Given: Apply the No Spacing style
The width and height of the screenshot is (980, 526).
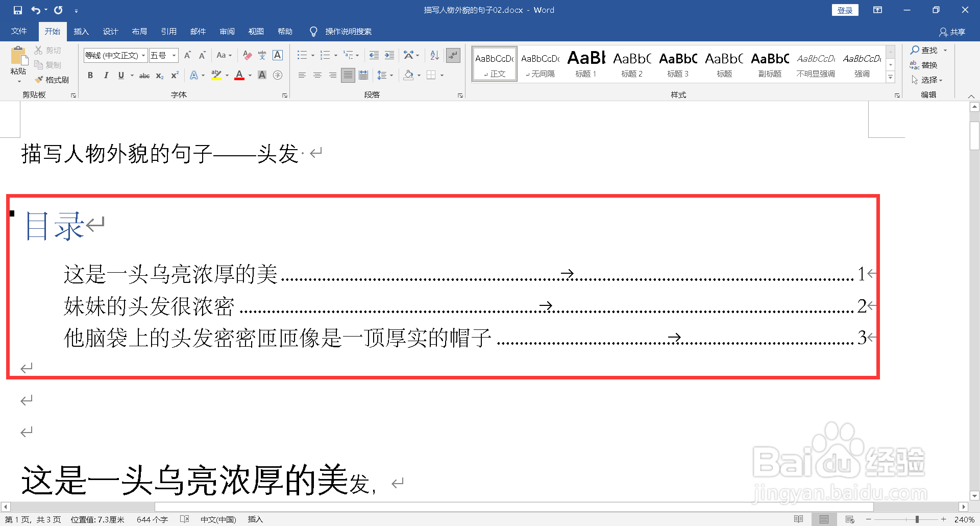Looking at the screenshot, I should click(540, 64).
